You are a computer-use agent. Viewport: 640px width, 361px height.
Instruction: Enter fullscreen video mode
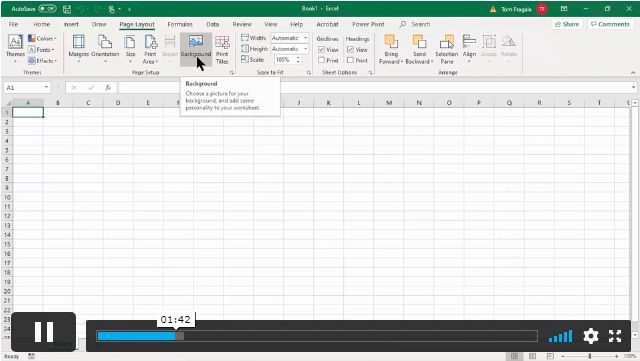click(615, 336)
